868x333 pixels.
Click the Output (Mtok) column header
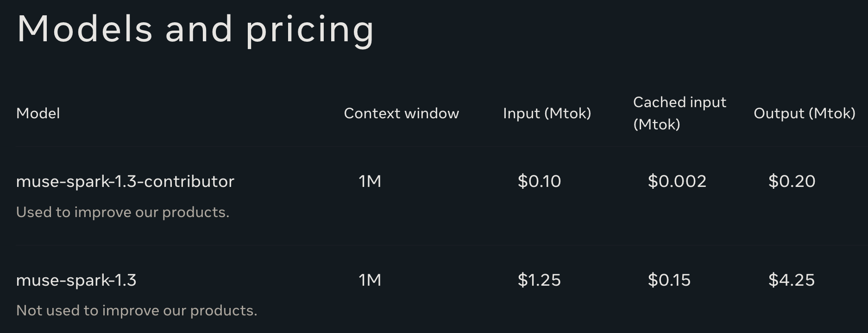tap(805, 113)
